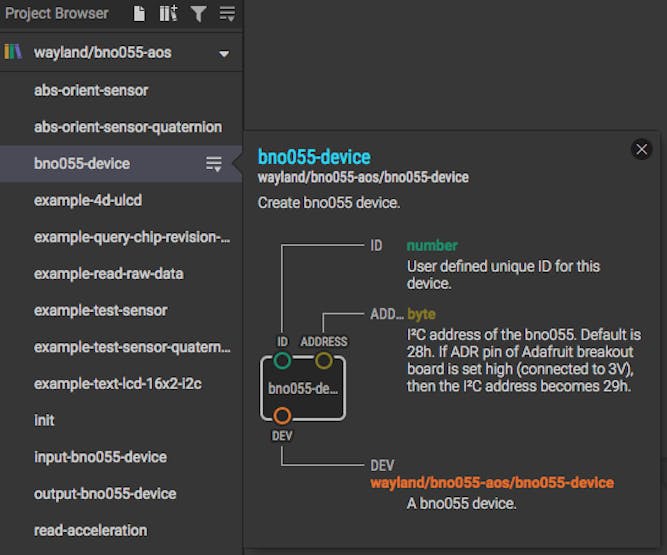This screenshot has width=667, height=555.
Task: Select example-query-chip-revision patch
Action: tap(121, 237)
